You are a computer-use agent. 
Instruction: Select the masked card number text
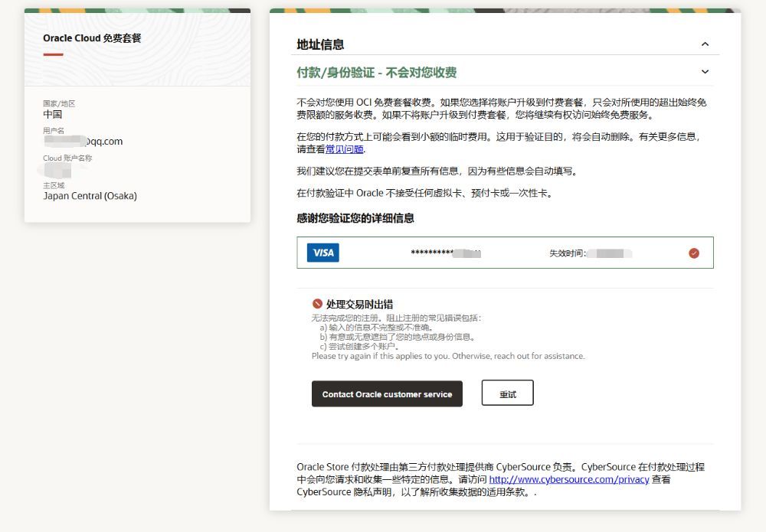pyautogui.click(x=446, y=253)
